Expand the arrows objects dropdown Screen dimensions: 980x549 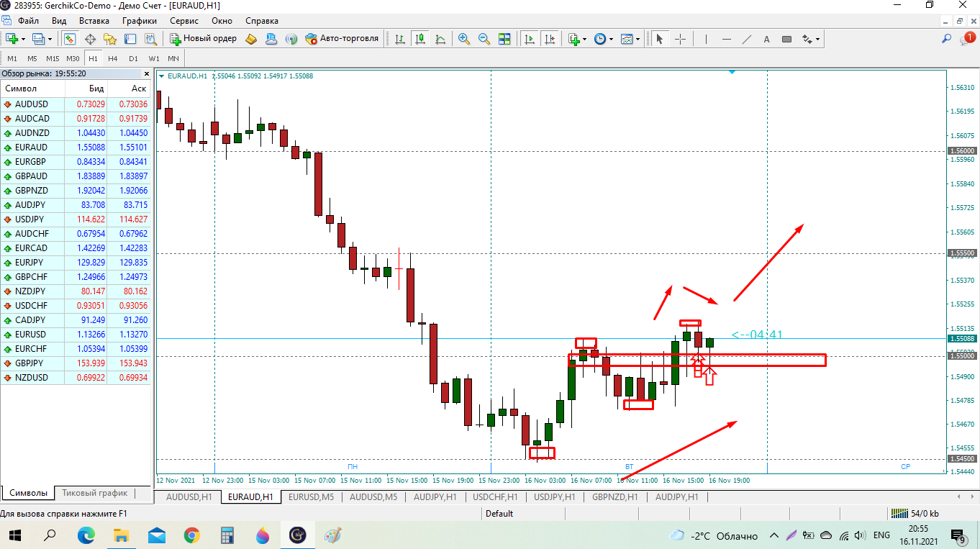[818, 39]
